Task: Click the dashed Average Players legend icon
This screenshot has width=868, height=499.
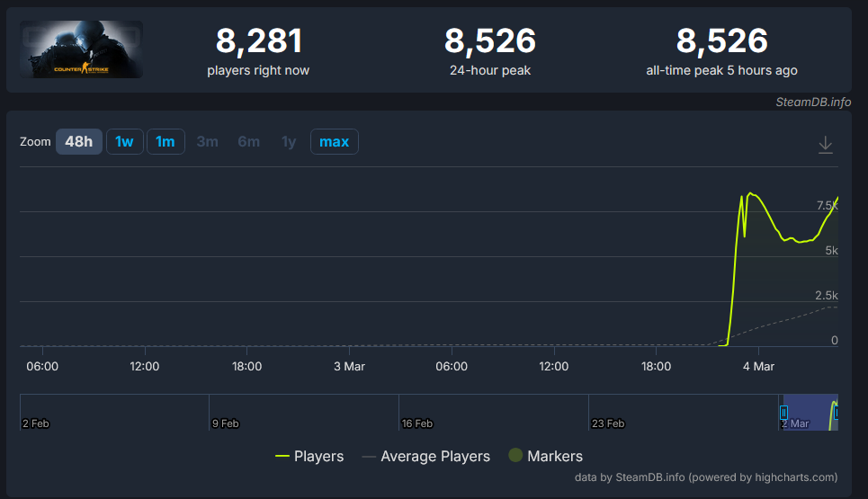Action: click(369, 457)
